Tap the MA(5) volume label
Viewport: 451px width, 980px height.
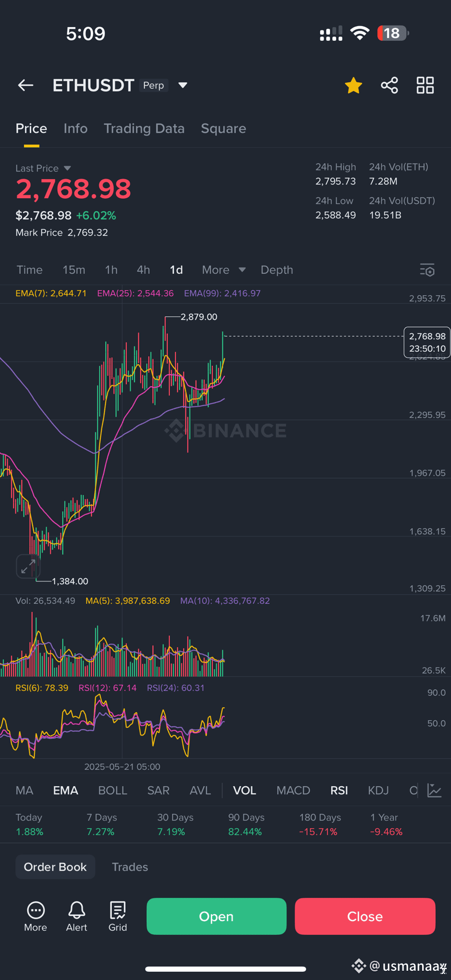[127, 601]
